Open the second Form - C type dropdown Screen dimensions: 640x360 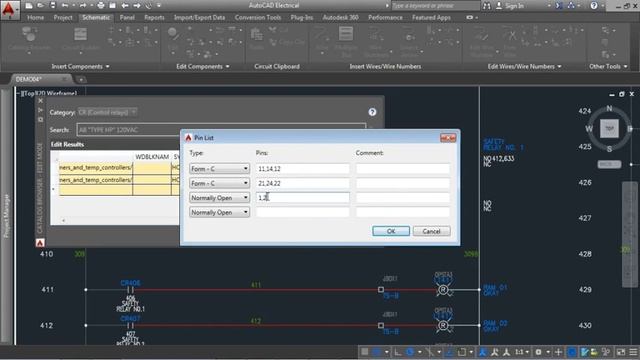coord(219,183)
